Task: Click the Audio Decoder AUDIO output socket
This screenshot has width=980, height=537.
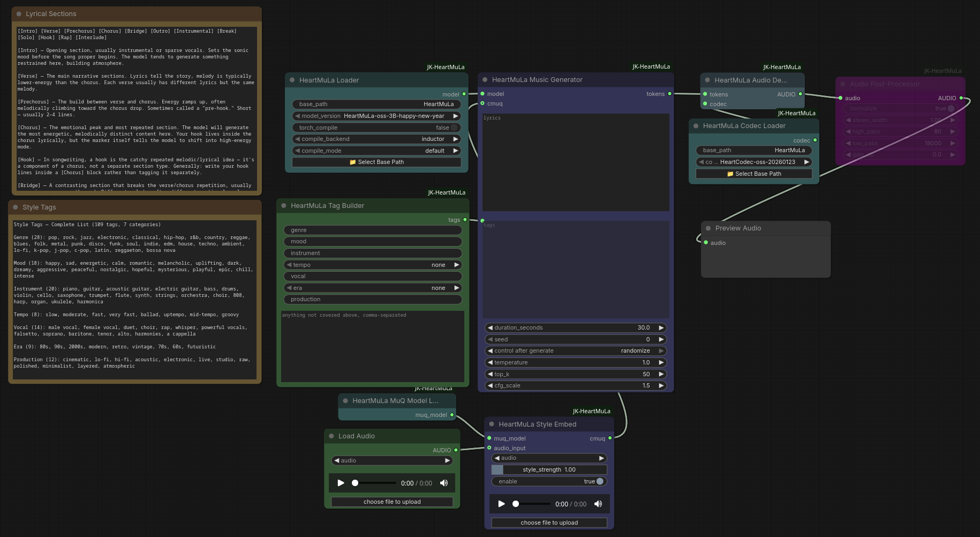Action: [x=801, y=94]
